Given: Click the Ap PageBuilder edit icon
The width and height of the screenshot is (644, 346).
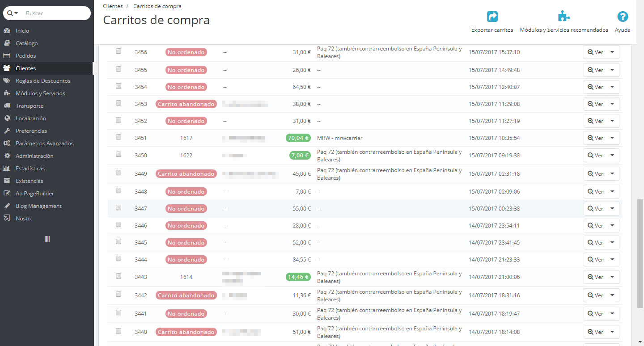Looking at the screenshot, I should click(x=7, y=194).
